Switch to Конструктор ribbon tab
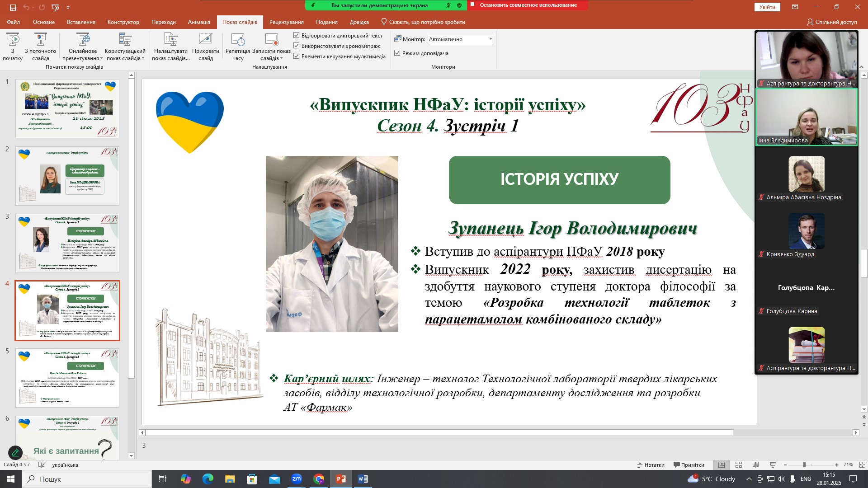The height and width of the screenshot is (488, 868). tap(123, 22)
